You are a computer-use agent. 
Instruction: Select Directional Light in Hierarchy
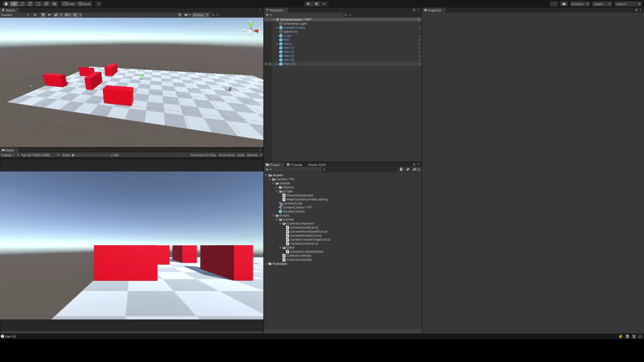pyautogui.click(x=295, y=24)
